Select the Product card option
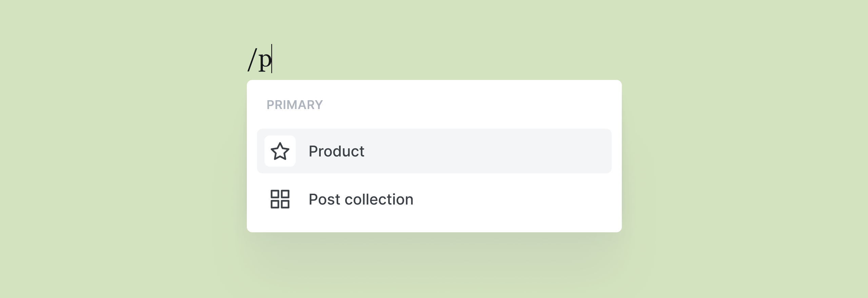The width and height of the screenshot is (868, 298). coord(434,151)
